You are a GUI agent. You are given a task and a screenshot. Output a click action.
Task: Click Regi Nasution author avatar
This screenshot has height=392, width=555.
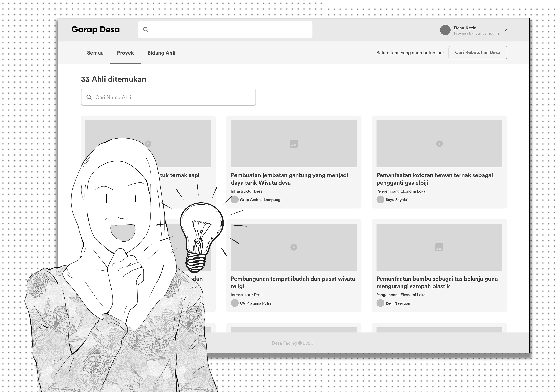(x=380, y=303)
